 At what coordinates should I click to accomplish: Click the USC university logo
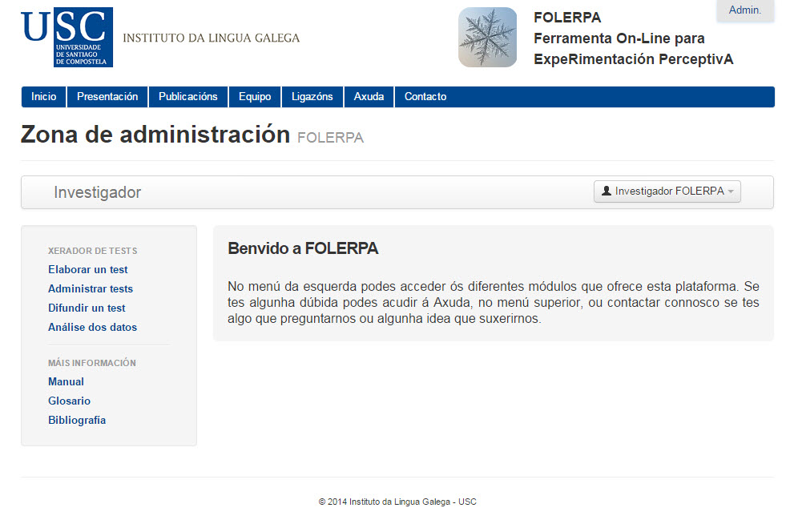pyautogui.click(x=67, y=38)
